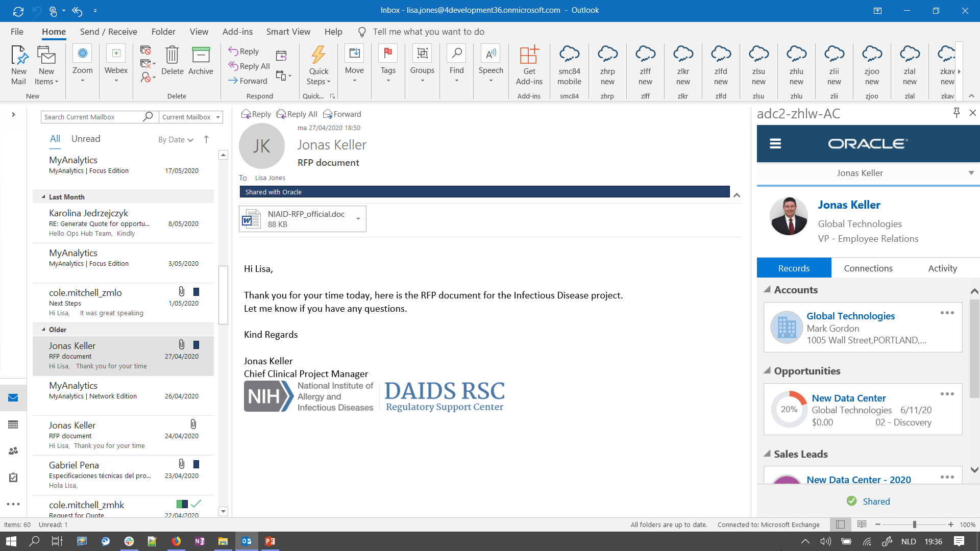Open People view in navigation bar
This screenshot has height=551, width=980.
click(13, 451)
